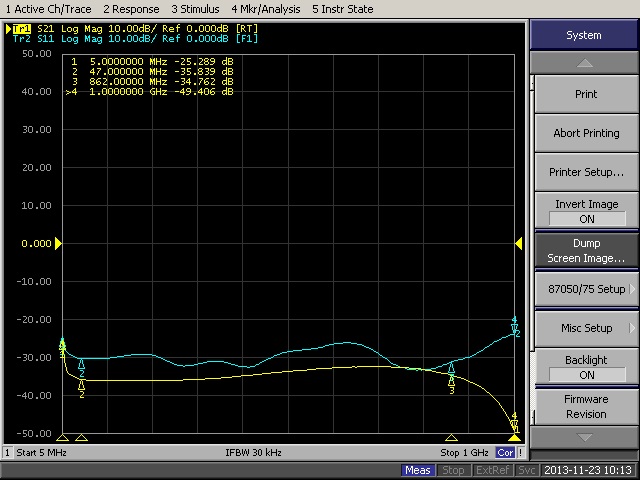Click cyan marker 4 on S11 trace
The height and width of the screenshot is (480, 640).
[514, 325]
